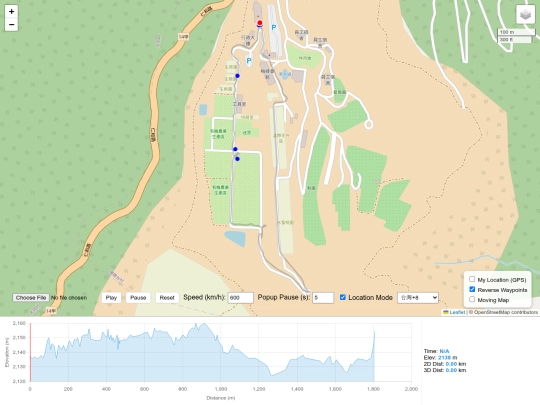The image size is (540, 405).
Task: Click the blue waypoint at path junction
Action: (235, 149)
